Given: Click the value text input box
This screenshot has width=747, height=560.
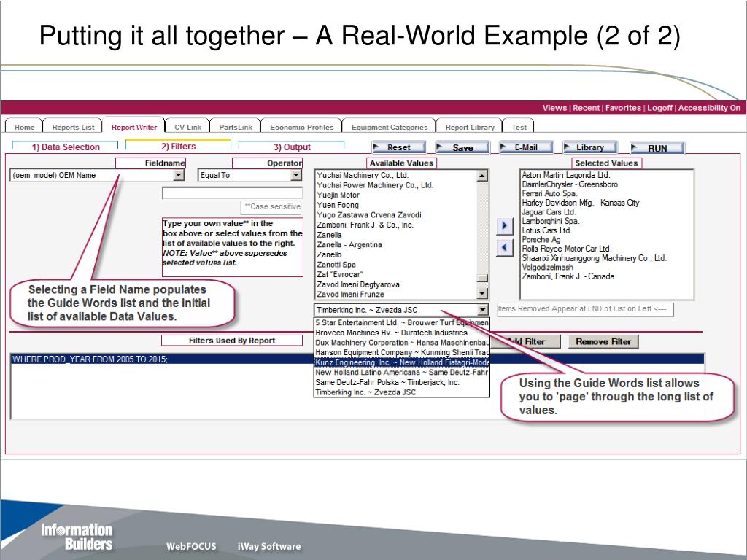Looking at the screenshot, I should 233,192.
